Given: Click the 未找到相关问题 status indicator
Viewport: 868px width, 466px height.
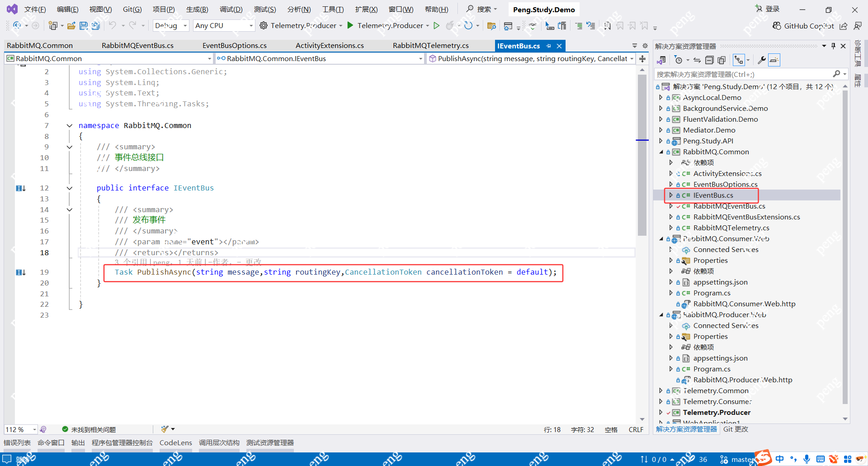Looking at the screenshot, I should coord(89,429).
